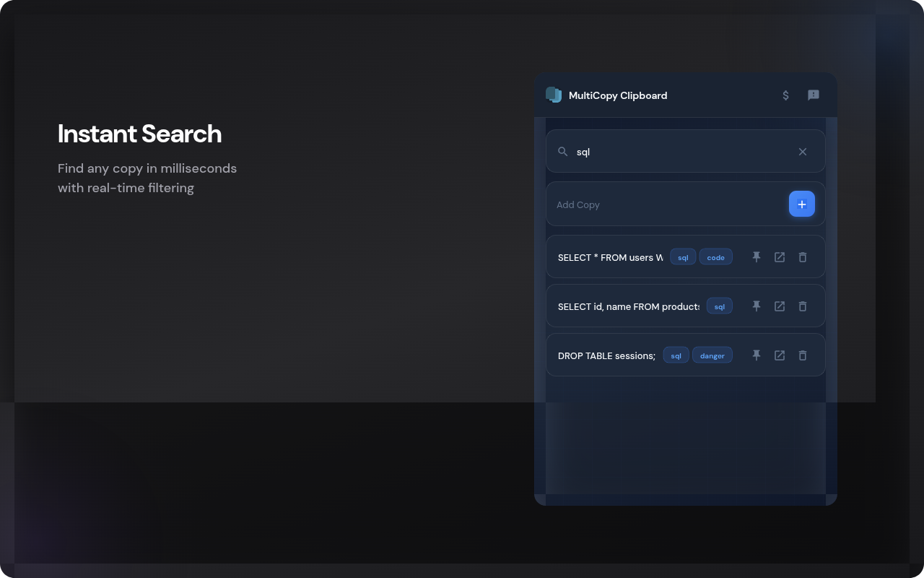Open DROP TABLE sessions copy externally
Image resolution: width=924 pixels, height=578 pixels.
point(780,355)
